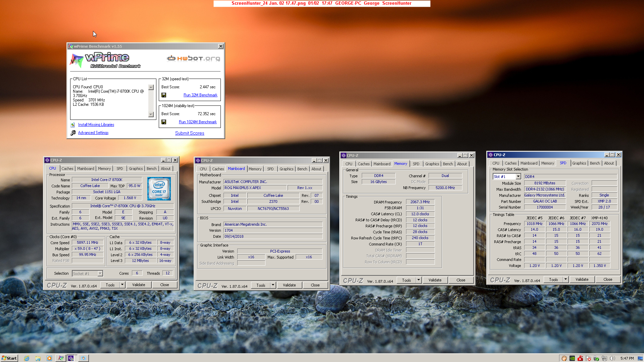The image size is (644, 362).
Task: Open the Slot #1 memory slot dropdown
Action: point(518,177)
